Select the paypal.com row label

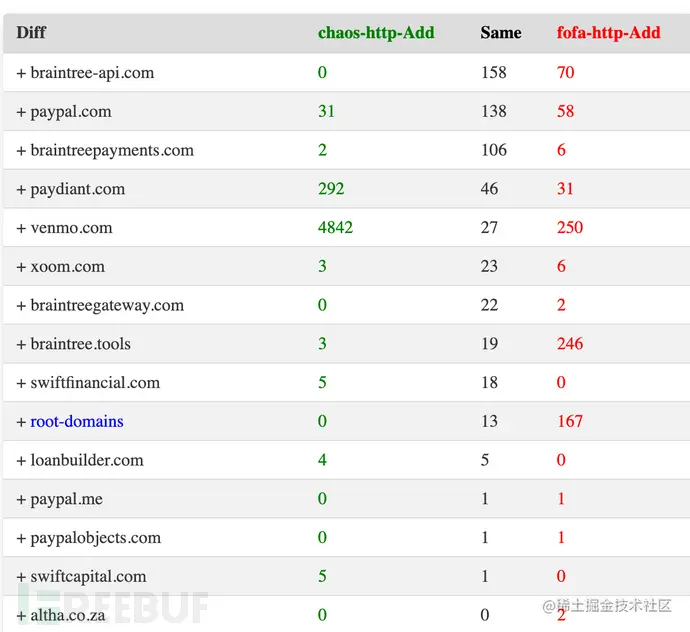coord(71,111)
